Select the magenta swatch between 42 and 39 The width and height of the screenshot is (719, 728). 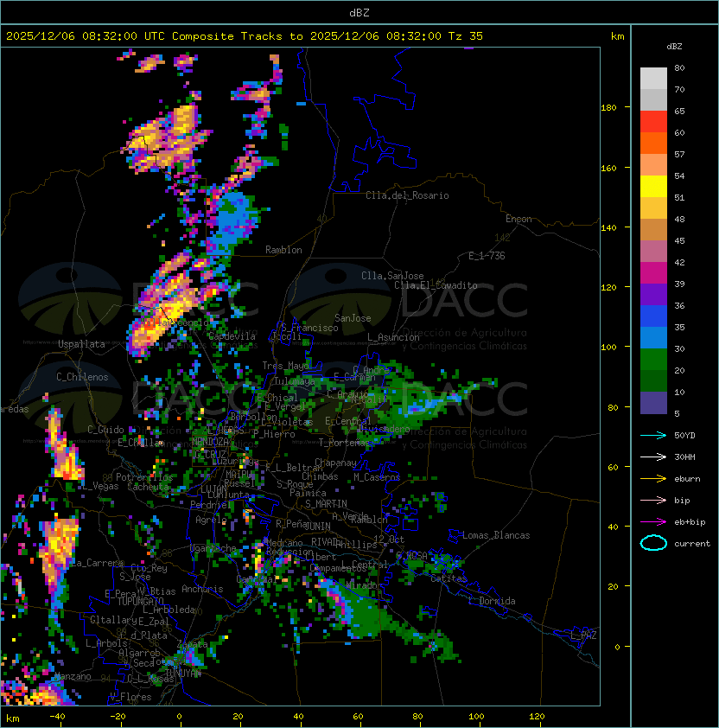(x=653, y=273)
